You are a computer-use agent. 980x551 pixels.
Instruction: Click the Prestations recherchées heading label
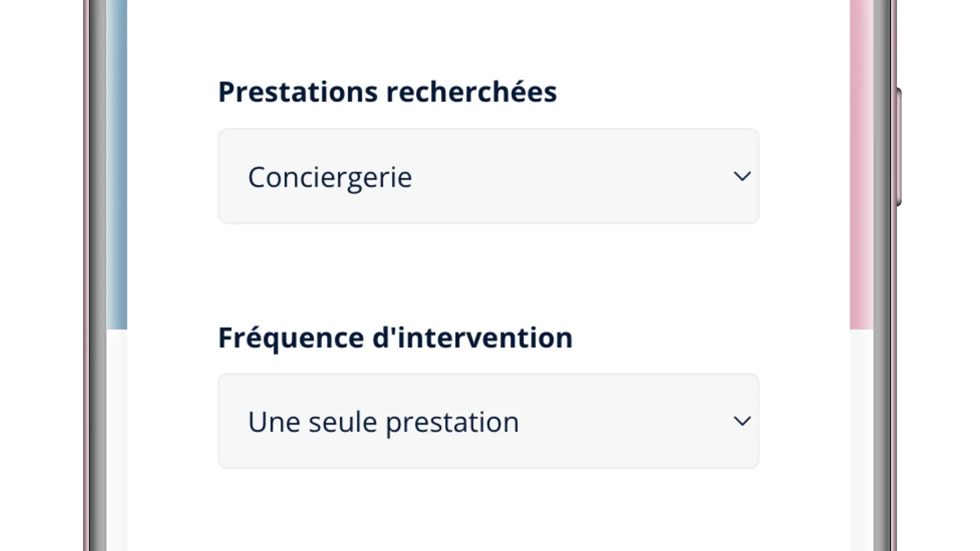tap(387, 92)
